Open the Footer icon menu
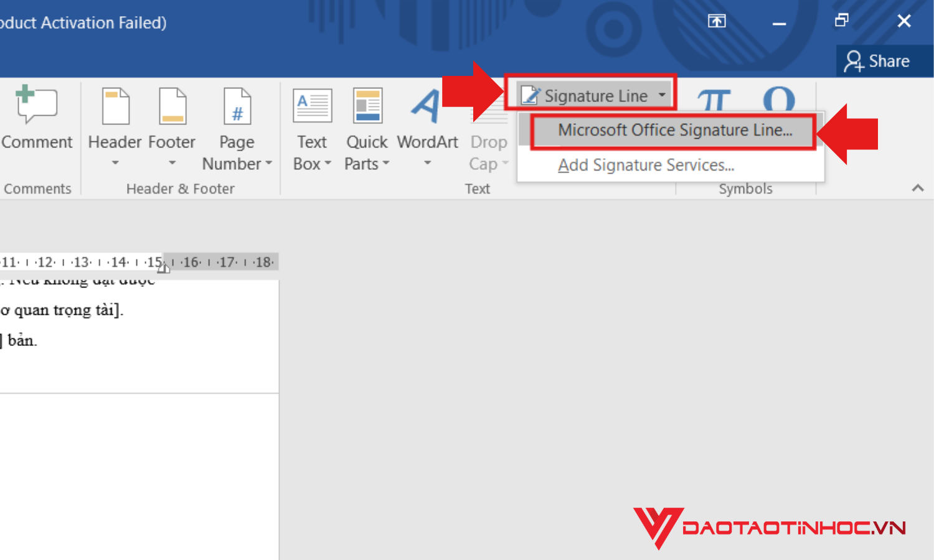The width and height of the screenshot is (934, 560). coord(172,106)
